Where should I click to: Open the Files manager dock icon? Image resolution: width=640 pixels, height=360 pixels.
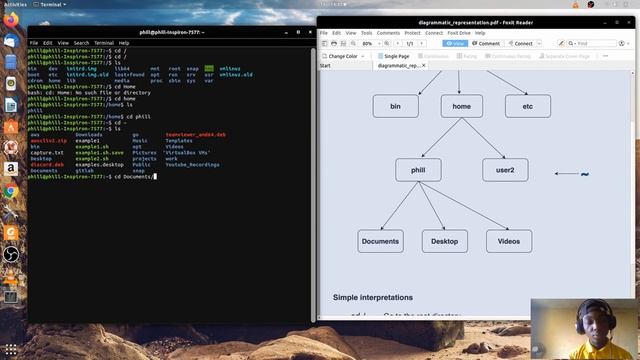[11, 62]
